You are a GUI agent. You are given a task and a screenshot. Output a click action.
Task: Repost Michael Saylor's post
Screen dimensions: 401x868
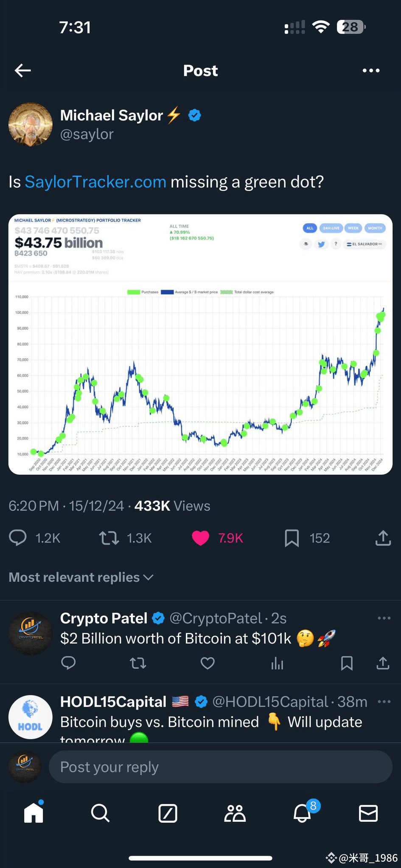(109, 538)
